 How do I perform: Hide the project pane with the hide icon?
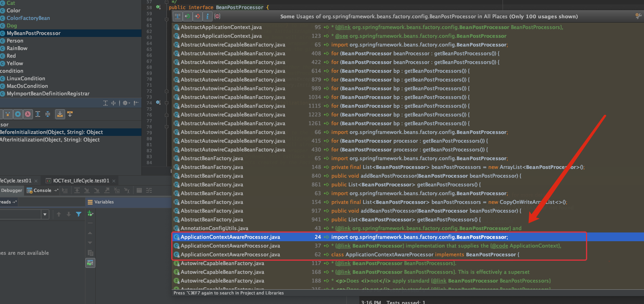[x=136, y=103]
